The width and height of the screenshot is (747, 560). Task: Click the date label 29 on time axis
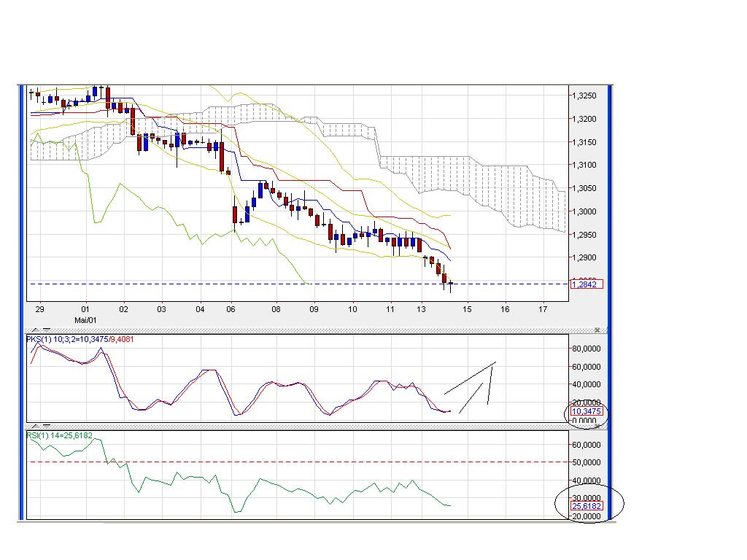point(39,309)
